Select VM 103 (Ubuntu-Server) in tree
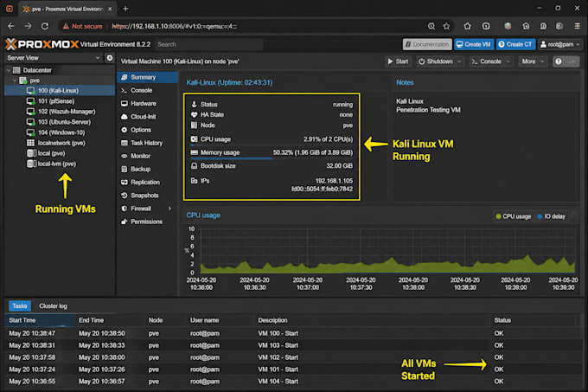The height and width of the screenshot is (392, 588). click(60, 122)
